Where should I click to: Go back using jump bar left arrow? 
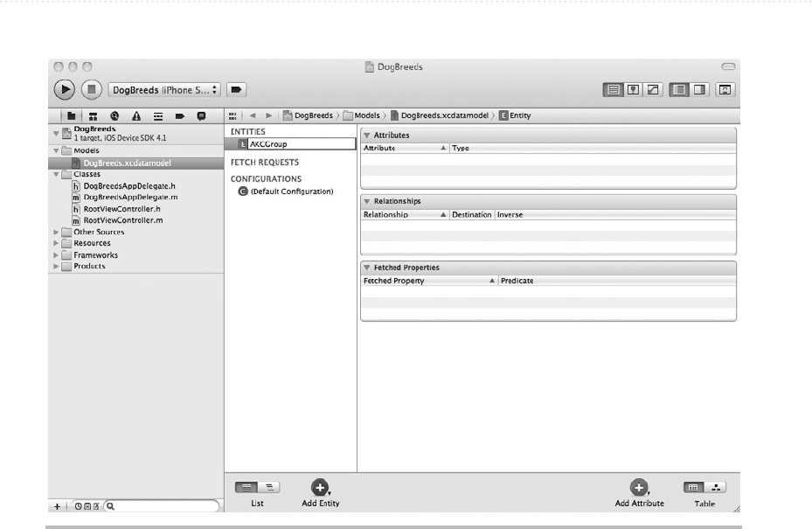(253, 115)
